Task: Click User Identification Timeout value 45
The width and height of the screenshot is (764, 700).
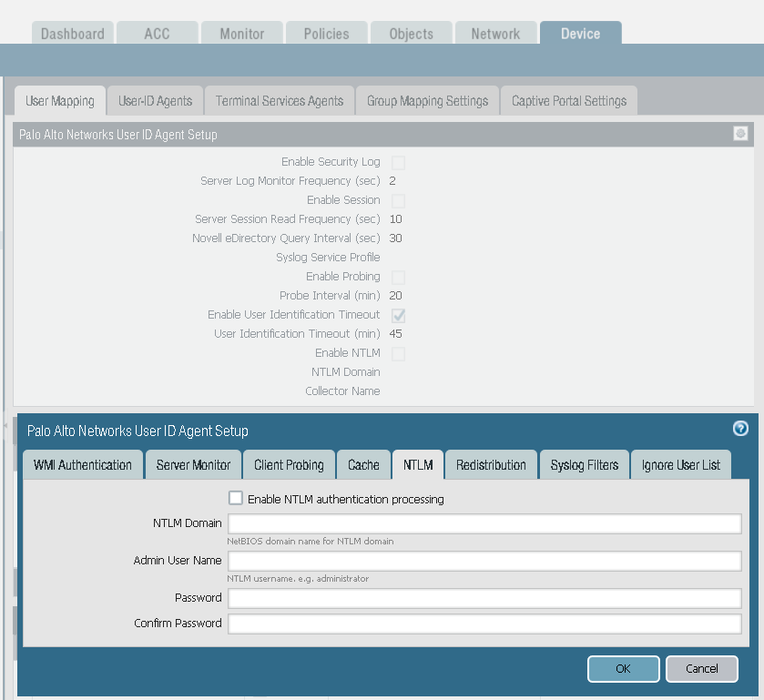Action: [x=395, y=334]
